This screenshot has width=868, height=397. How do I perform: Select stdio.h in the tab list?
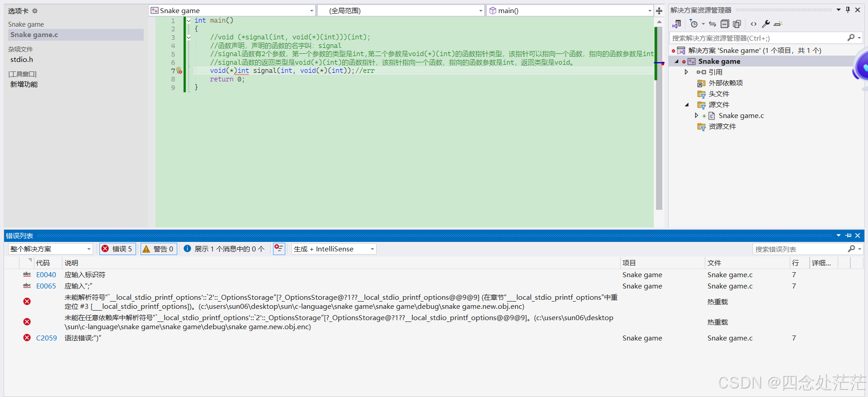click(22, 60)
